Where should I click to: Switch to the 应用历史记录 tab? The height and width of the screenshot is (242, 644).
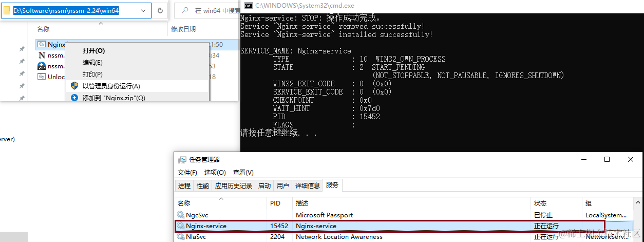pos(234,186)
